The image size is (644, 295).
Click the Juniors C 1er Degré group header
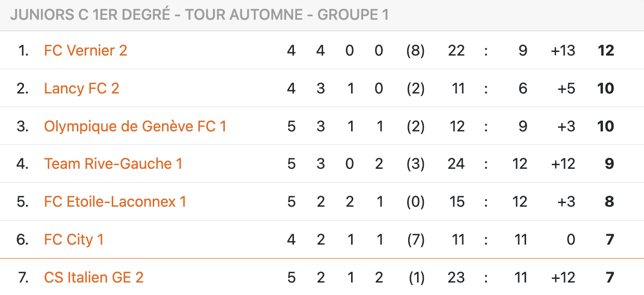coord(199,15)
